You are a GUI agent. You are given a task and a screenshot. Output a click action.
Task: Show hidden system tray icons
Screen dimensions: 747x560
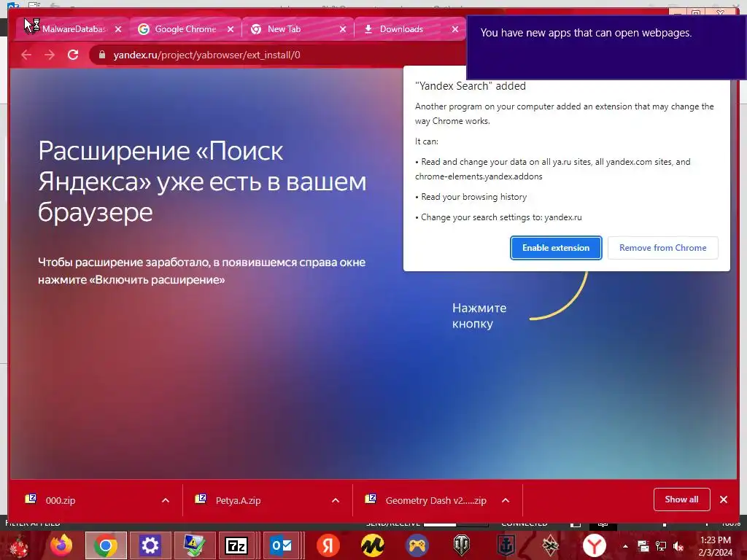pos(625,546)
